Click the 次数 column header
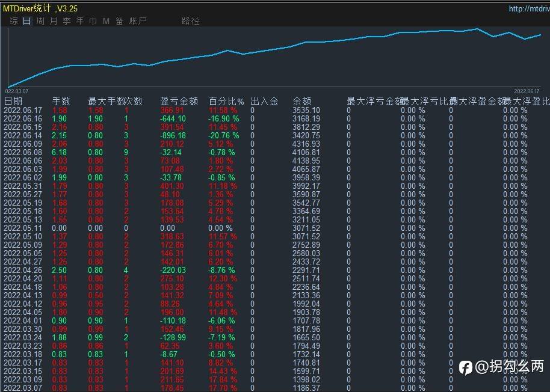 [x=134, y=101]
